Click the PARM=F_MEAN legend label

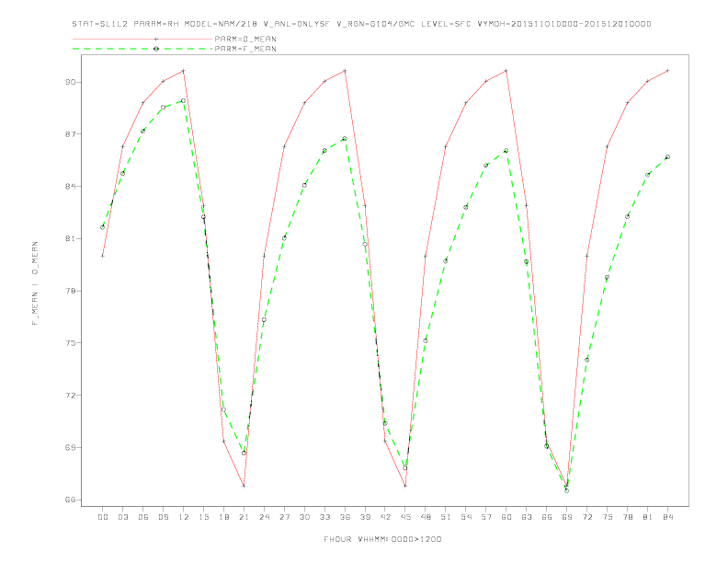245,49
